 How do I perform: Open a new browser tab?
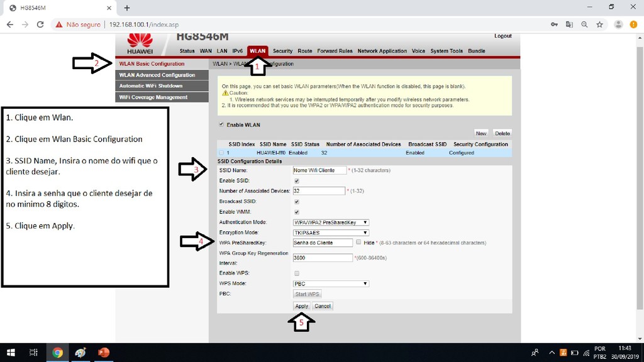coord(127,8)
